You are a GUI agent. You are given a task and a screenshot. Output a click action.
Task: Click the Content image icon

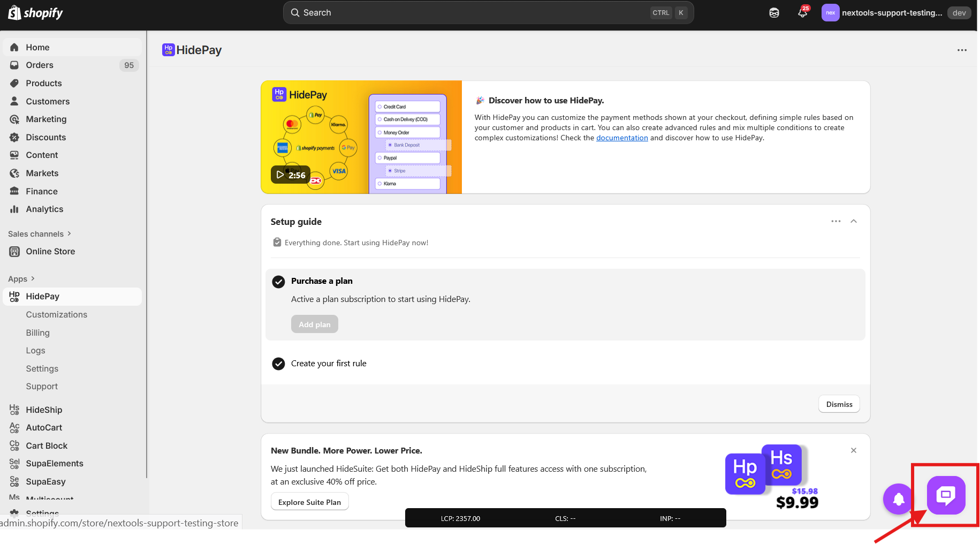pos(14,155)
